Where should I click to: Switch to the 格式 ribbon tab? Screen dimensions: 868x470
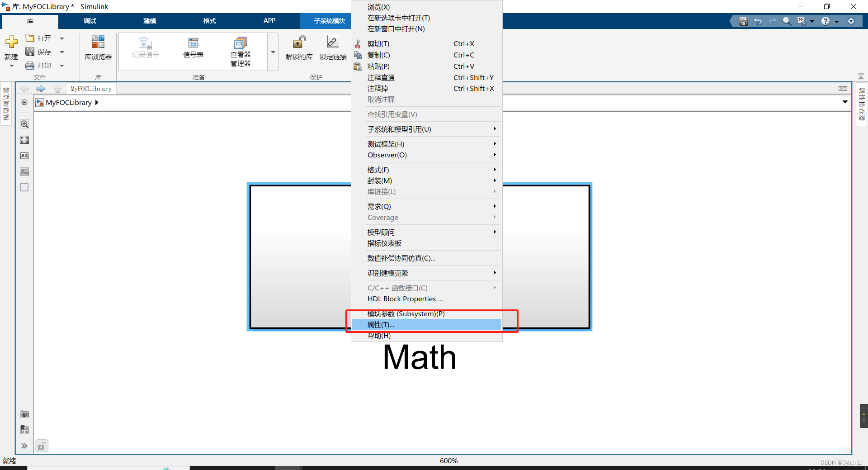[x=209, y=21]
